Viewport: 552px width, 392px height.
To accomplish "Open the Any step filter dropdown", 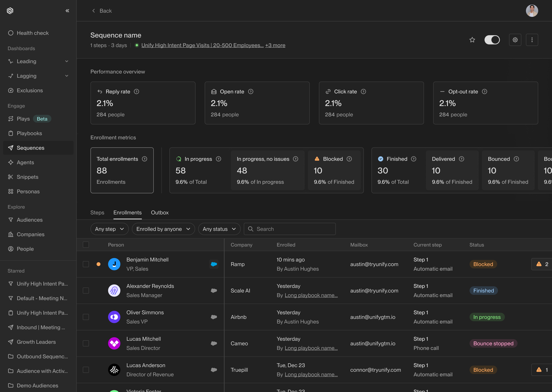I will tap(109, 229).
